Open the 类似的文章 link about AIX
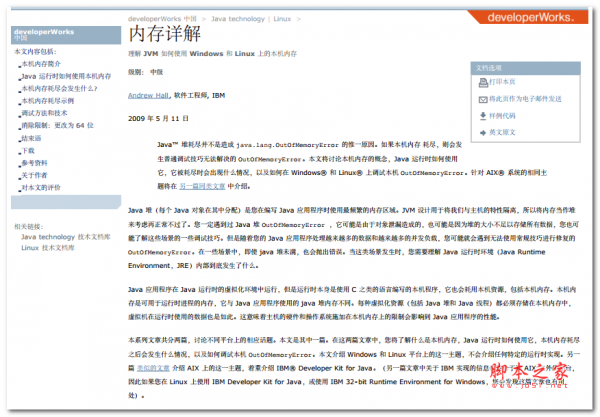600x417 pixels. pyautogui.click(x=153, y=368)
